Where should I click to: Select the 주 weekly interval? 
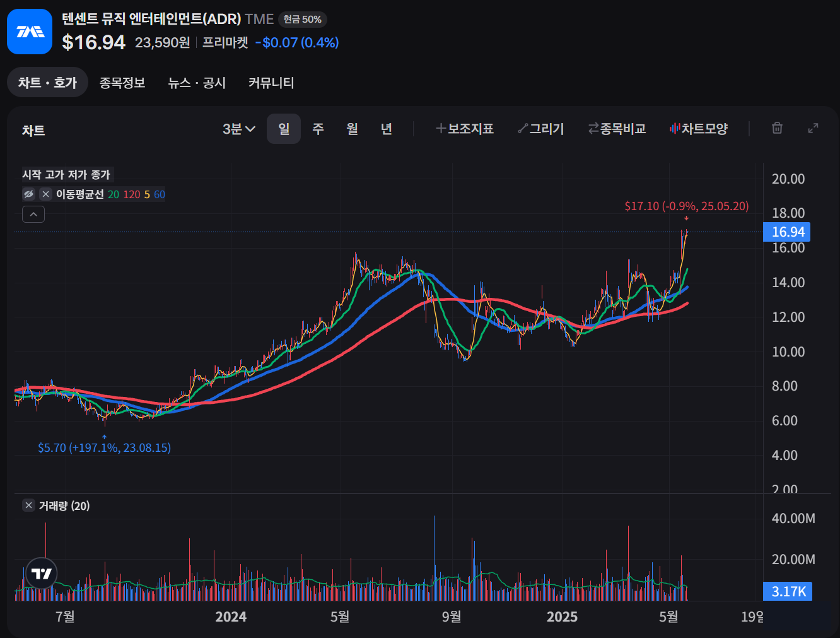click(x=318, y=129)
